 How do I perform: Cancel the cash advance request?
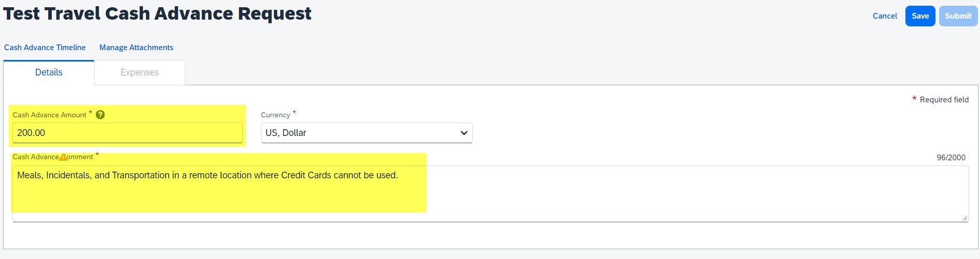pos(885,16)
